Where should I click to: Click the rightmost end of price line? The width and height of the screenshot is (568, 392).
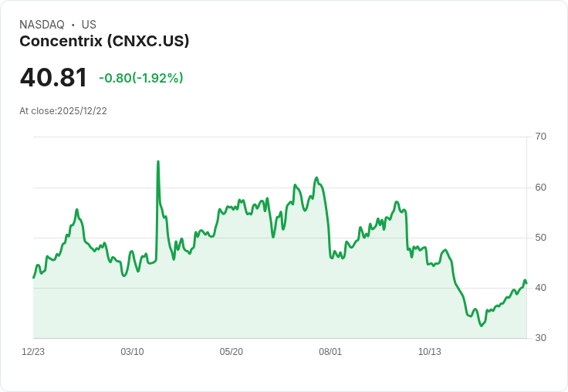point(526,282)
